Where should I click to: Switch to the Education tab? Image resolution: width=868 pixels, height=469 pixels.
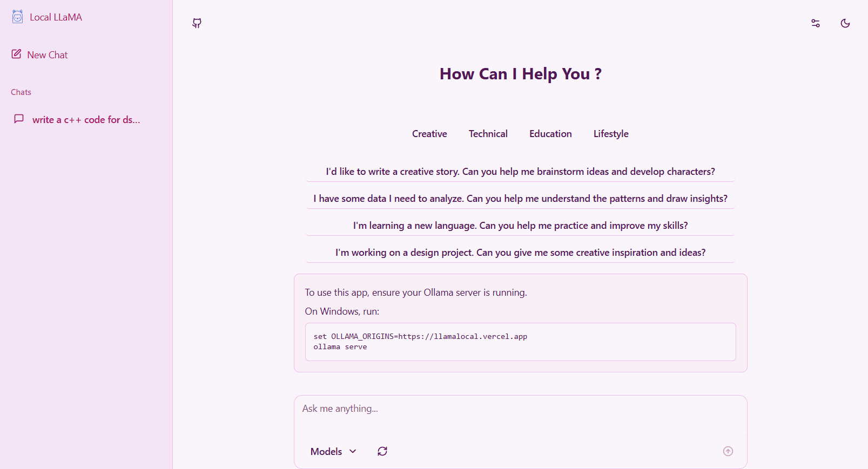tap(550, 134)
